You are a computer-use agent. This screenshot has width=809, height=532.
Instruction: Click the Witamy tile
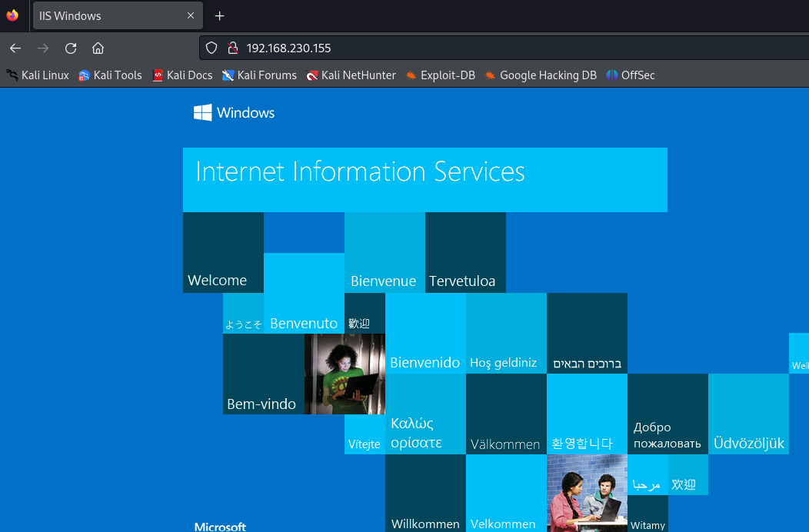(x=648, y=514)
